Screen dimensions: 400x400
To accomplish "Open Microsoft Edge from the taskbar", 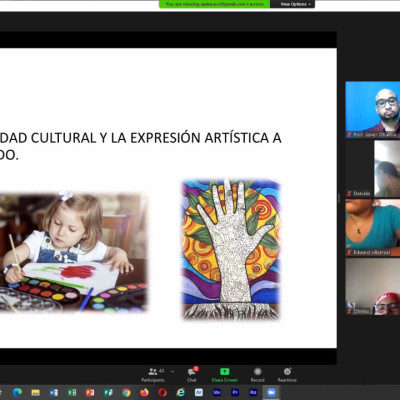I will (x=17, y=393).
